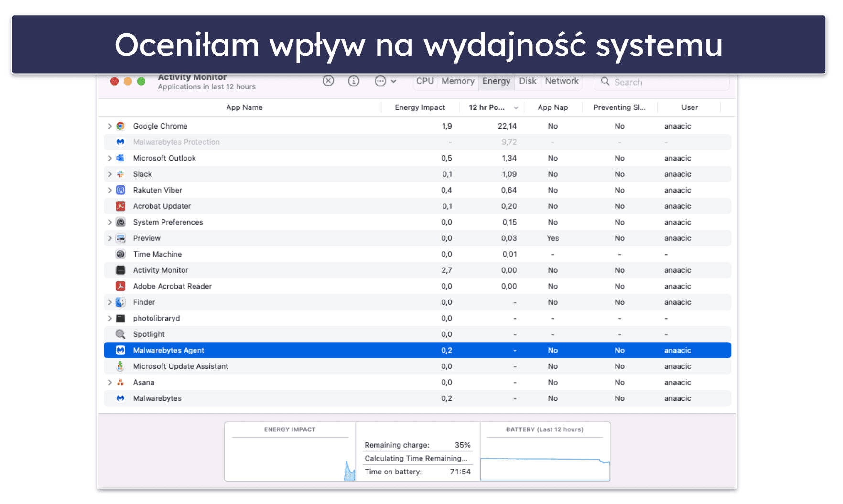Image resolution: width=843 pixels, height=504 pixels.
Task: Click the Malwarebytes icon in last row
Action: 120,398
